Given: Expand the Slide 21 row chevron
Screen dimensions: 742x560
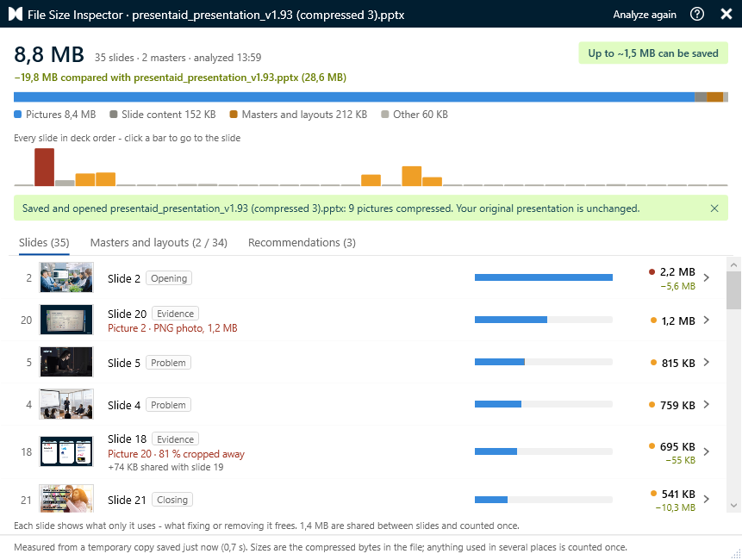Looking at the screenshot, I should pyautogui.click(x=707, y=499).
